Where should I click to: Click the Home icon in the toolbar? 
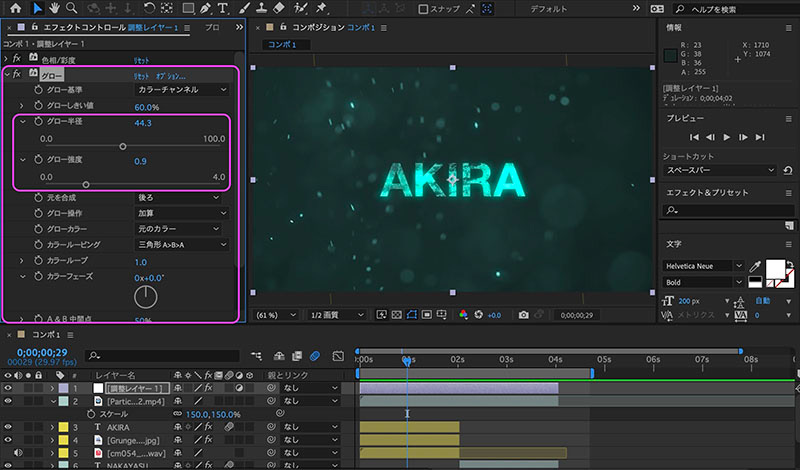[x=16, y=8]
